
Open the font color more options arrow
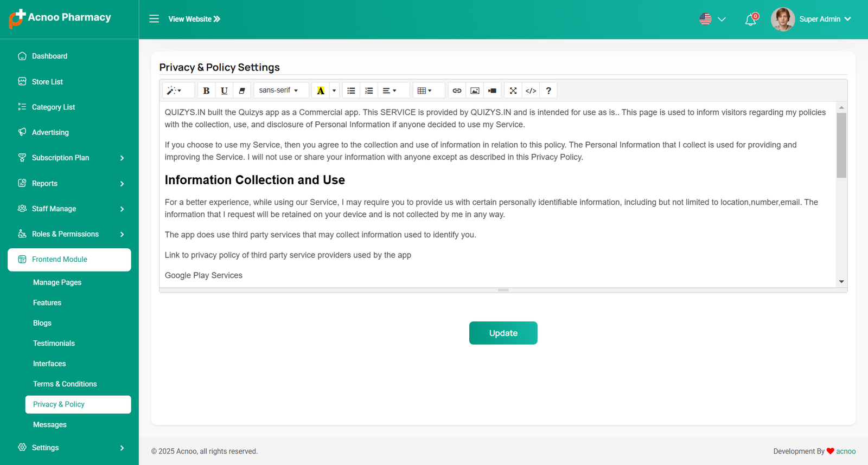(x=334, y=91)
